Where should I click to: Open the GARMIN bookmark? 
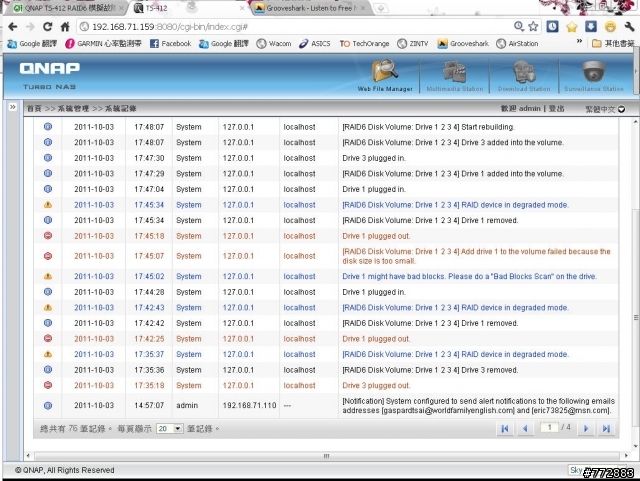pos(103,43)
